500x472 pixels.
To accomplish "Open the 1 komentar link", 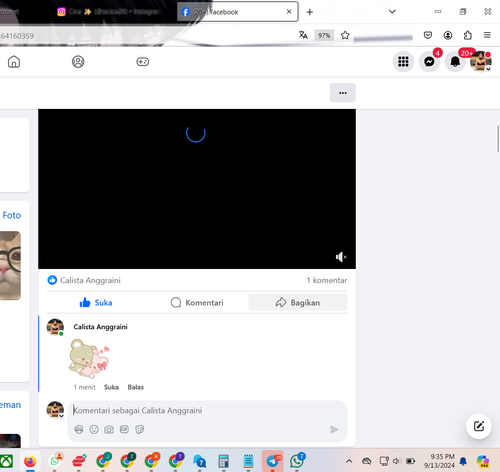I will 327,280.
